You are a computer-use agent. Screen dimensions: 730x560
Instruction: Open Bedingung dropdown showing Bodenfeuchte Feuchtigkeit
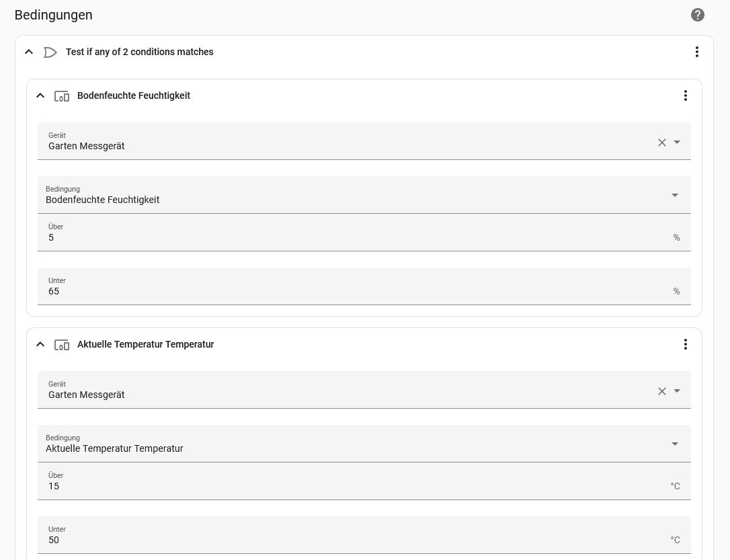point(675,195)
